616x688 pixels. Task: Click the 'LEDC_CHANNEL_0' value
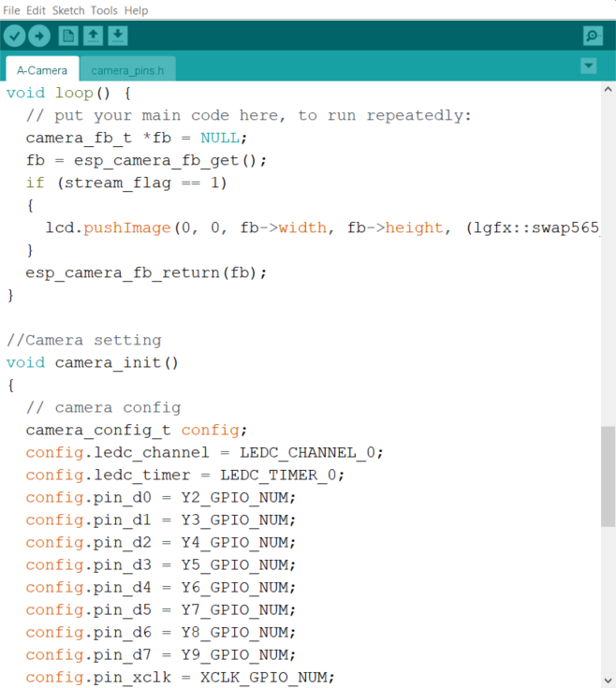[308, 452]
